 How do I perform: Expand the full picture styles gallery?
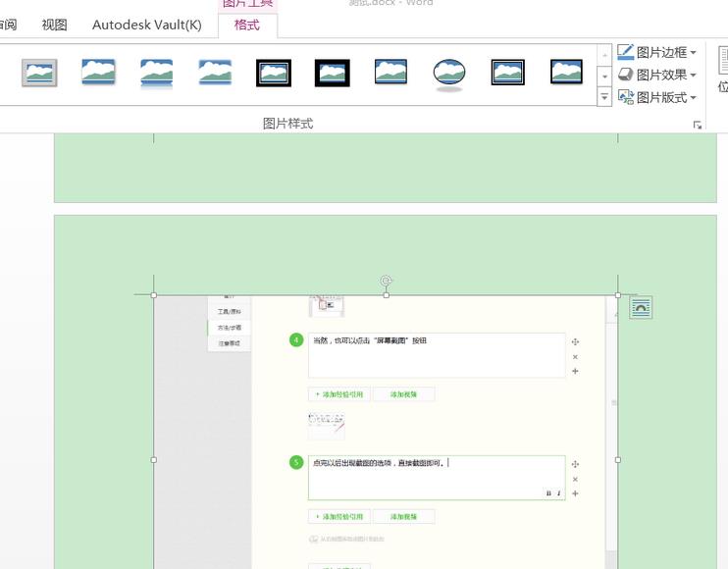(x=604, y=97)
